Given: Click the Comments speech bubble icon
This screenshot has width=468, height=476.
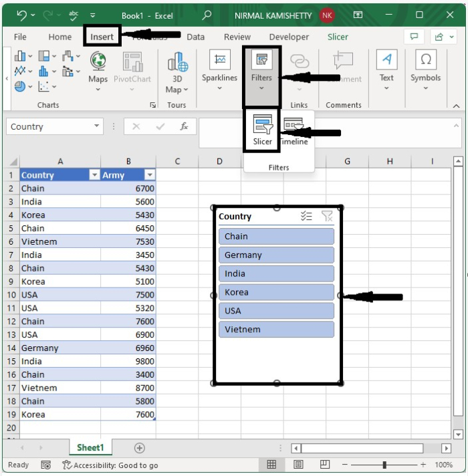Looking at the screenshot, I should (x=414, y=37).
